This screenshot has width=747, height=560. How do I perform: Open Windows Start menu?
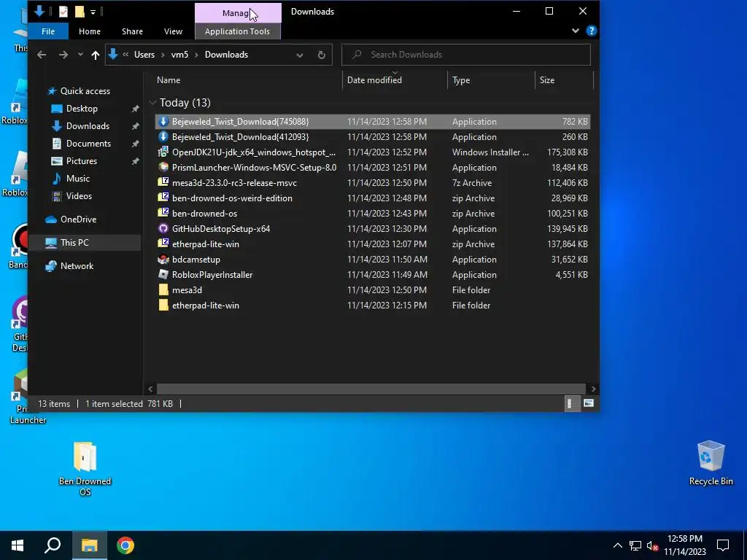point(18,545)
